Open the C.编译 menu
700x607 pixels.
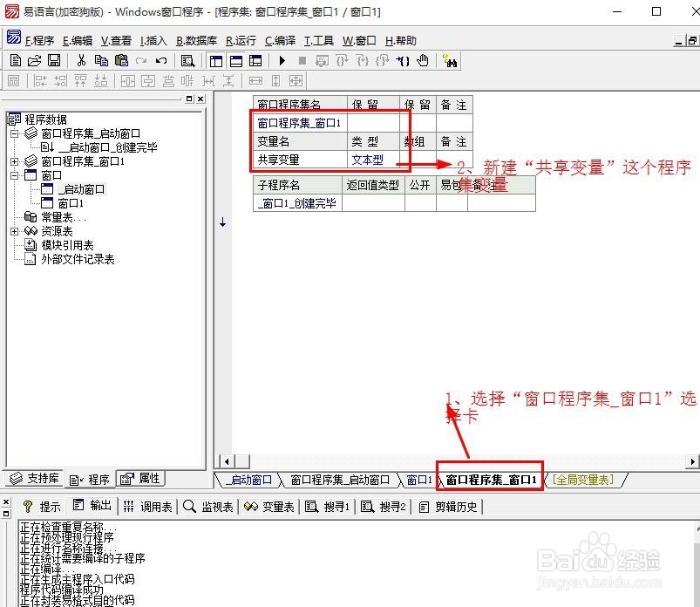tap(281, 41)
